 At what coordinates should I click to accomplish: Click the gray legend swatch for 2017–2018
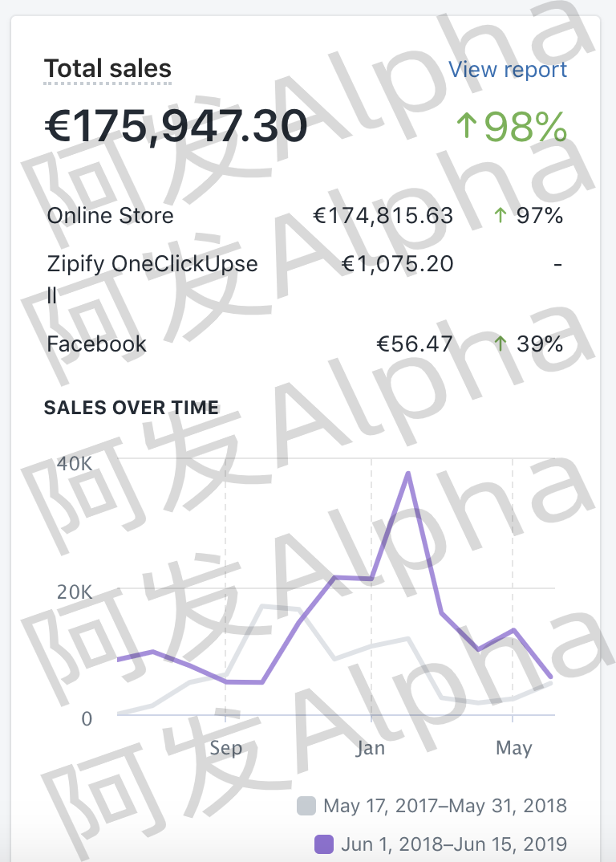point(306,806)
